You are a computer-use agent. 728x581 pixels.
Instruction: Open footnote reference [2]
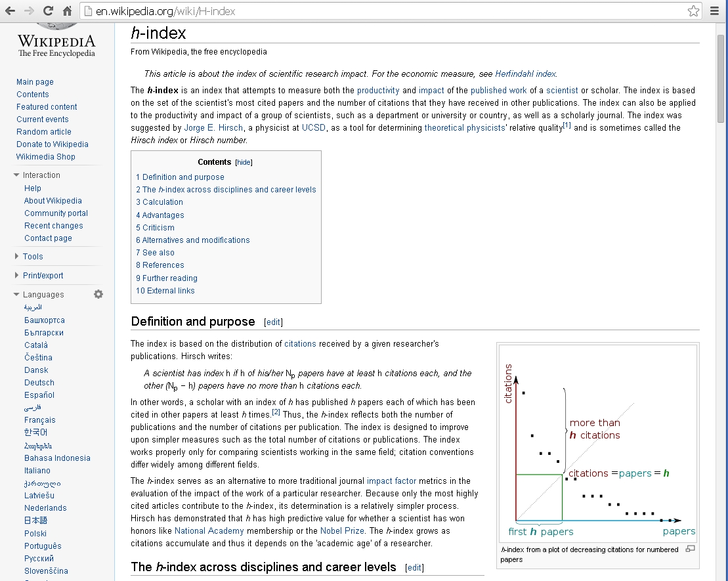(276, 412)
